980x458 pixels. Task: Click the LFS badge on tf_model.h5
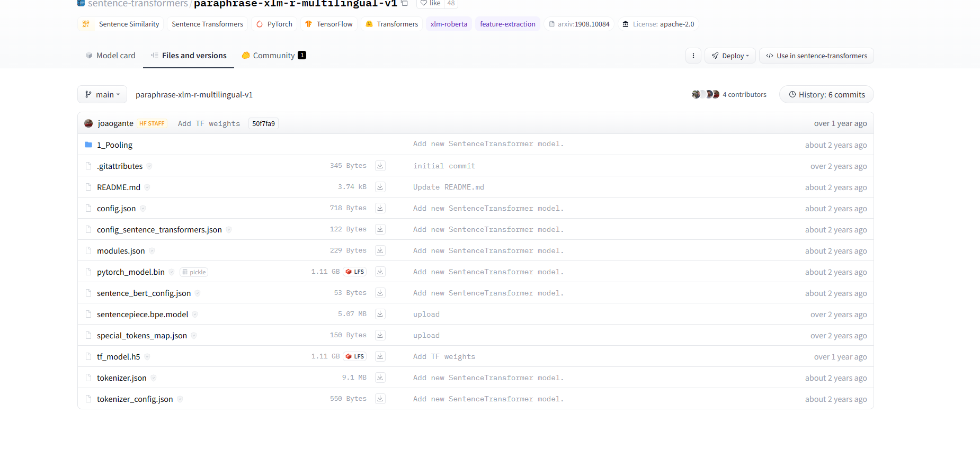[355, 356]
